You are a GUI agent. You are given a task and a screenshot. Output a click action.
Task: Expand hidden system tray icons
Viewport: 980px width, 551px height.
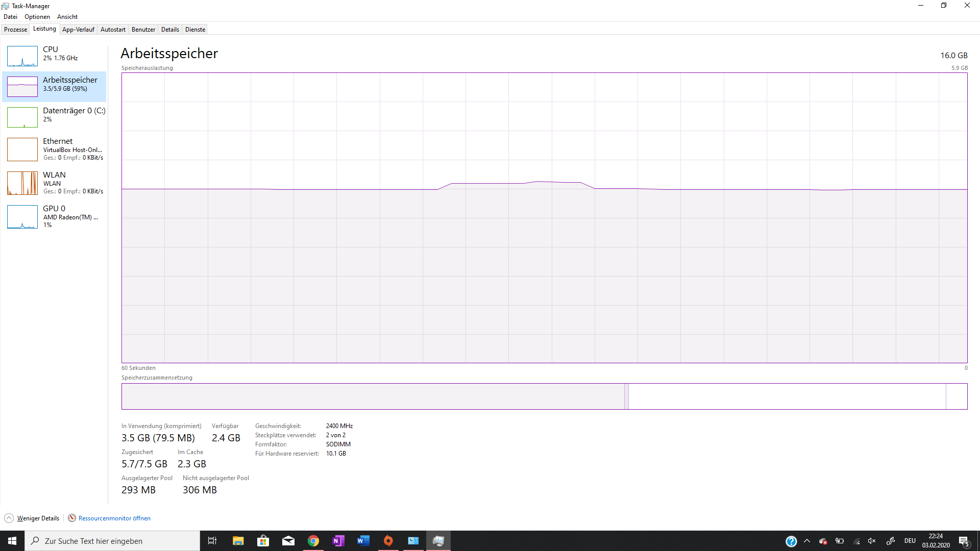[x=807, y=541]
